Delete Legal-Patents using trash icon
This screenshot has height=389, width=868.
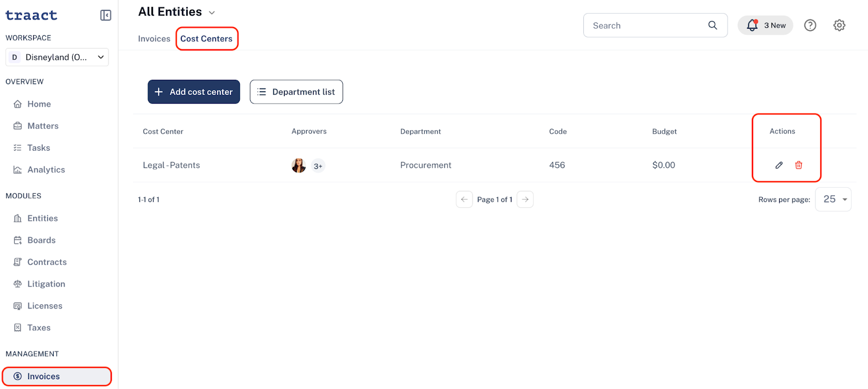tap(799, 165)
